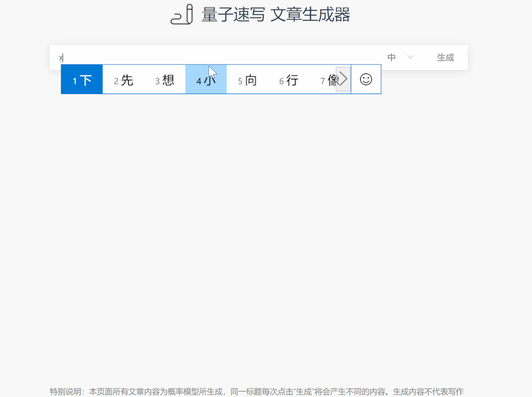532x397 pixels.
Task: Select candidate 5 向
Action: coord(248,79)
